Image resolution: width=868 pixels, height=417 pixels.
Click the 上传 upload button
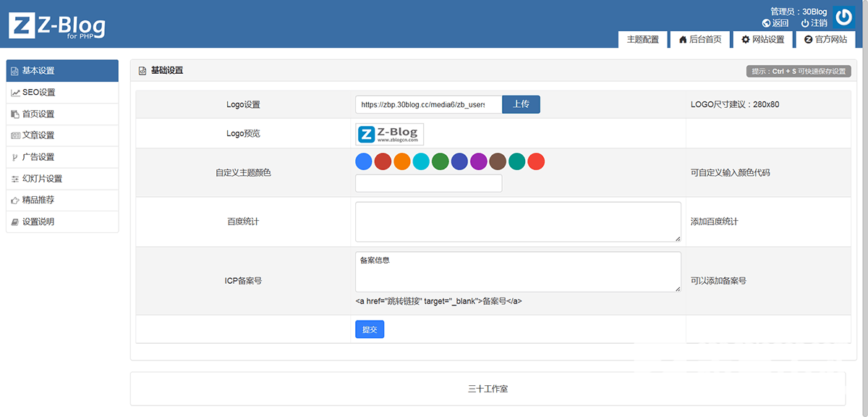tap(521, 104)
